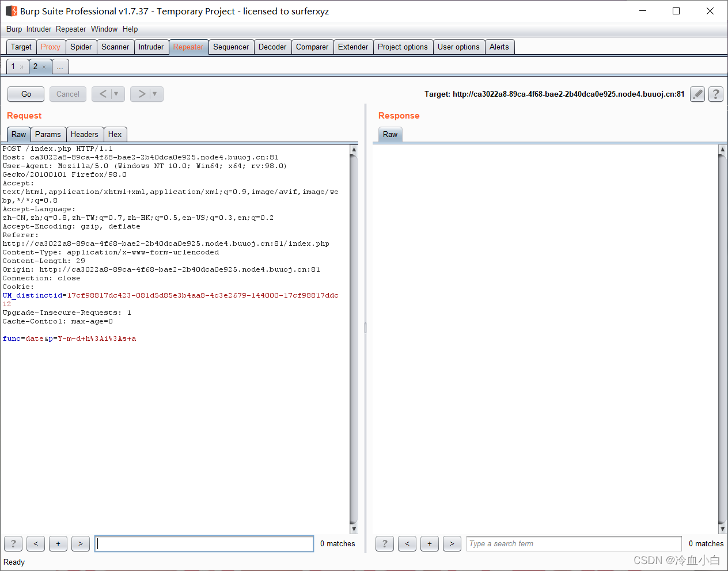Switch to the Intruder tool tab
The width and height of the screenshot is (728, 571).
click(151, 47)
